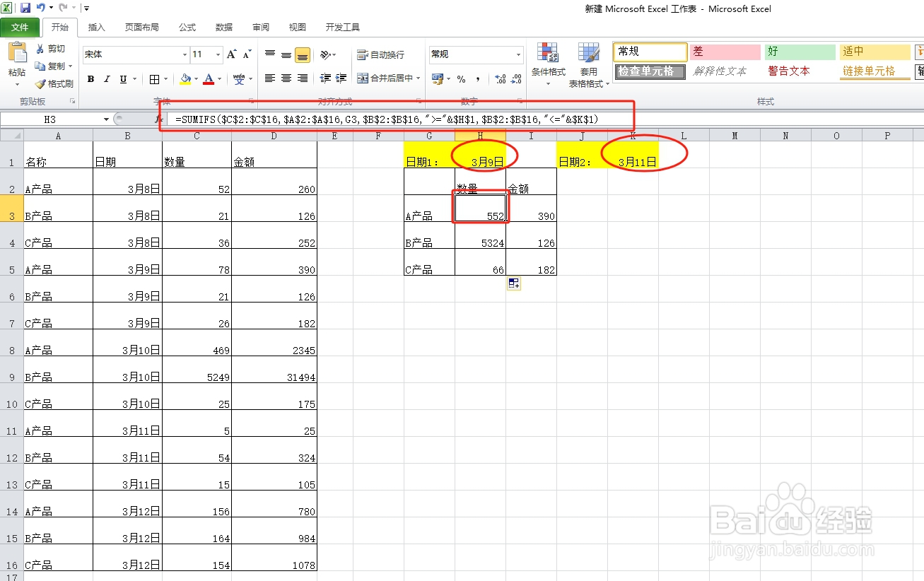Image resolution: width=924 pixels, height=581 pixels.
Task: Switch to the 公式 tab
Action: 187,28
